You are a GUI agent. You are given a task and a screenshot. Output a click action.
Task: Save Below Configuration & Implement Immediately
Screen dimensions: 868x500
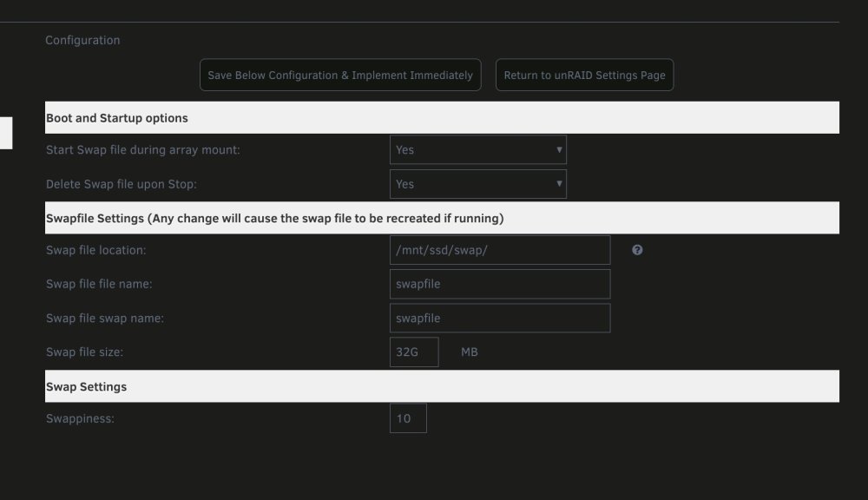(340, 75)
